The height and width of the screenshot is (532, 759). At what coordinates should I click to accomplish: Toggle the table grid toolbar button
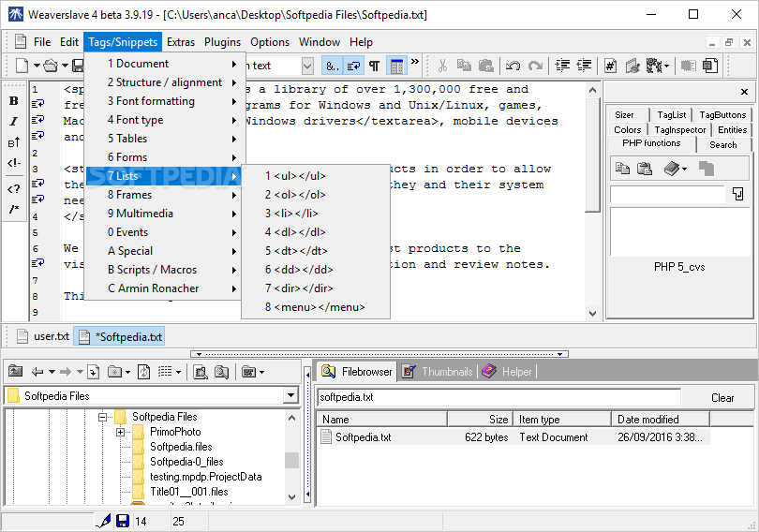pyautogui.click(x=396, y=66)
